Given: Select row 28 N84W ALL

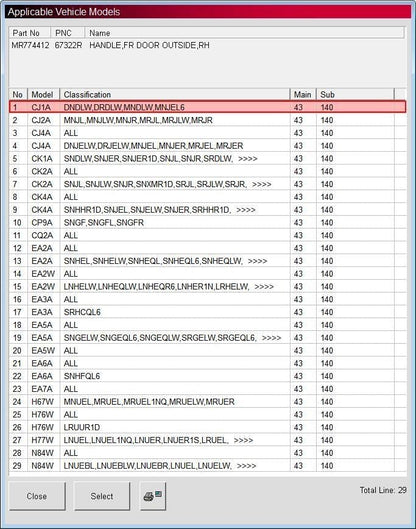Looking at the screenshot, I should pyautogui.click(x=207, y=453).
